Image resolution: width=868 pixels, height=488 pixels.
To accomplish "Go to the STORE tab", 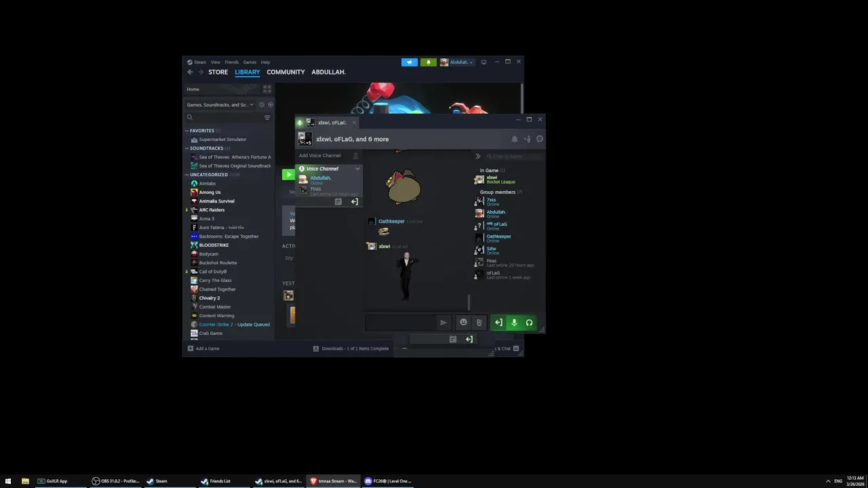I will tap(218, 72).
